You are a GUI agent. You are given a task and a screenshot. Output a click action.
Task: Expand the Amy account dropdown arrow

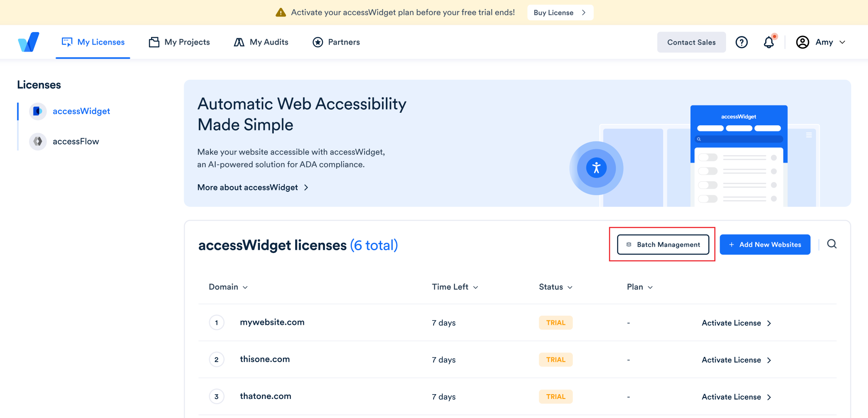pyautogui.click(x=842, y=42)
